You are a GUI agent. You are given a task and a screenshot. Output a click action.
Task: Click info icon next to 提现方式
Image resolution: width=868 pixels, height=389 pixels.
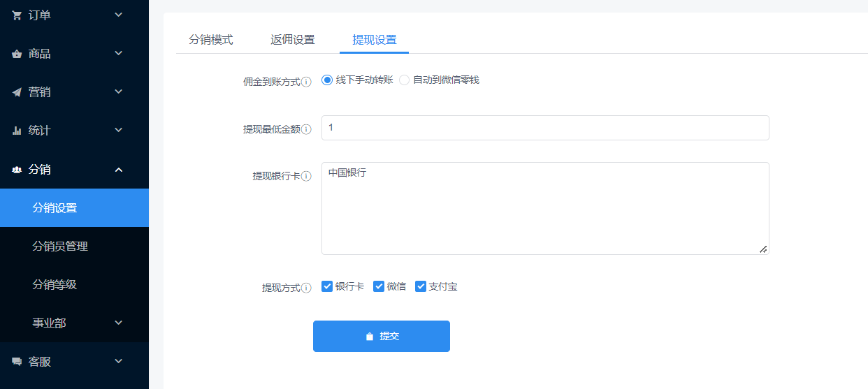point(306,288)
